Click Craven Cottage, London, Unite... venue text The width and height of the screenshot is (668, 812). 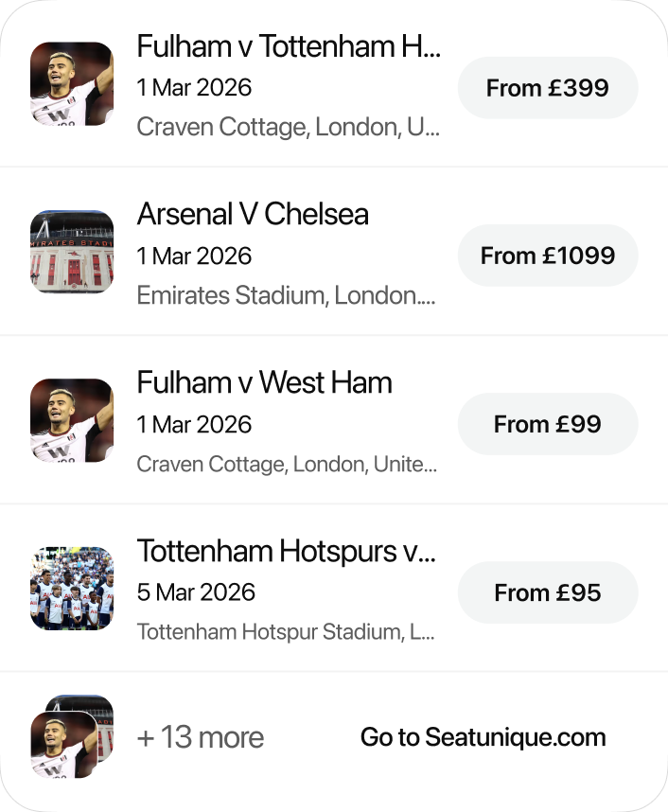pyautogui.click(x=287, y=464)
